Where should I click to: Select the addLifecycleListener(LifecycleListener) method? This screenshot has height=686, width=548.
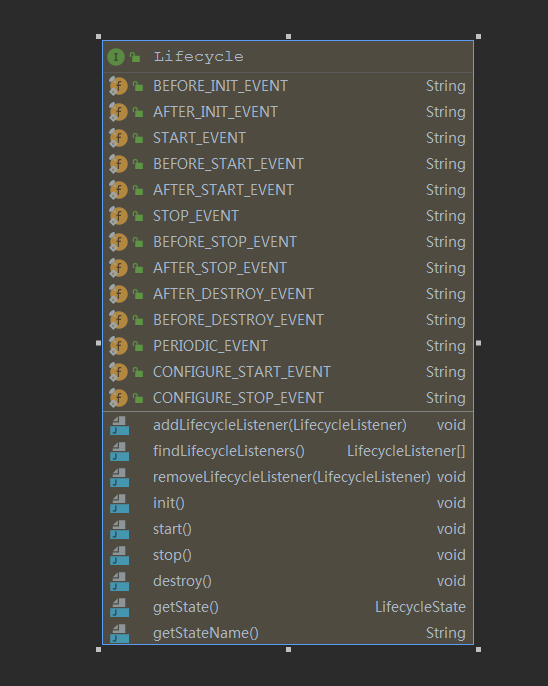pyautogui.click(x=280, y=425)
